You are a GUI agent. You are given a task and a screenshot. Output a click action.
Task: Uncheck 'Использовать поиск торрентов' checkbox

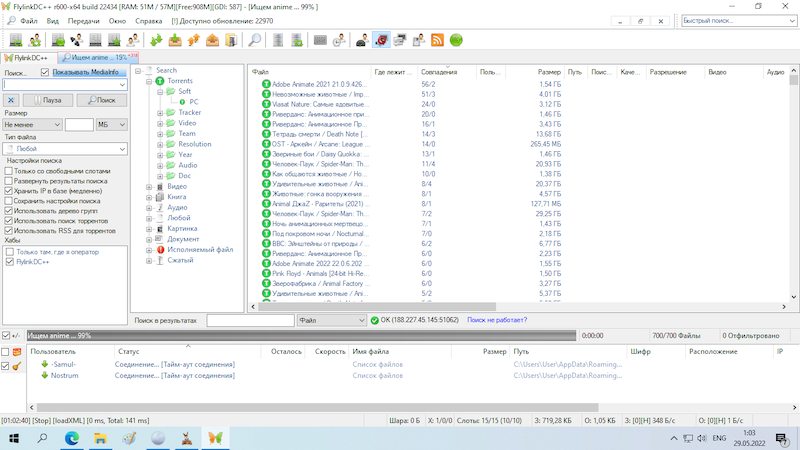click(10, 220)
